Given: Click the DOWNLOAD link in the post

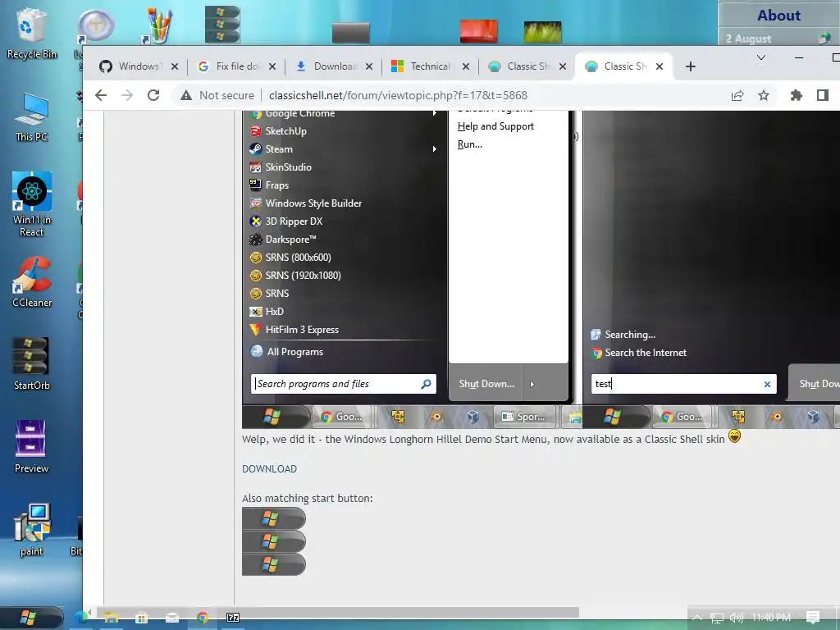Looking at the screenshot, I should click(x=269, y=468).
